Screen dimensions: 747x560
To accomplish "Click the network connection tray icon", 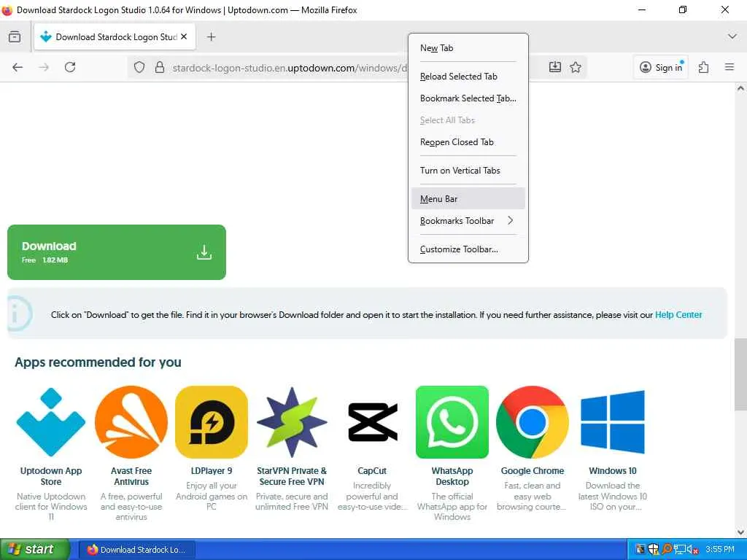I will [x=680, y=550].
